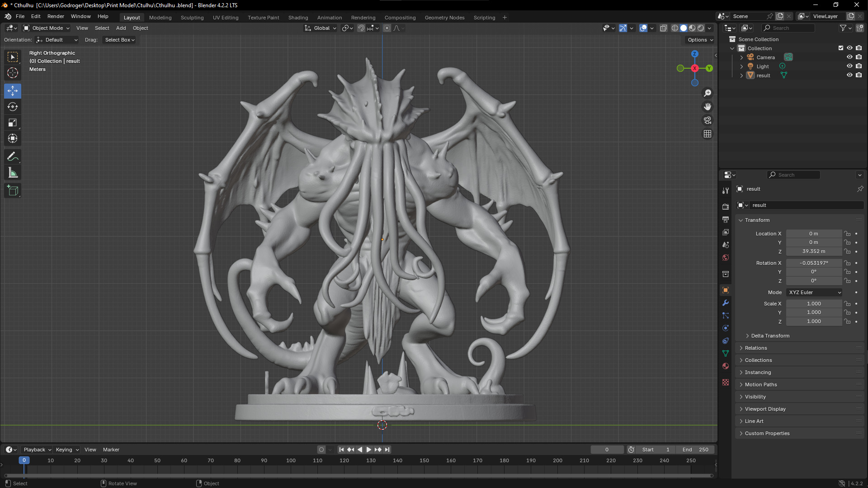868x488 pixels.
Task: Click the red X axis gizmo
Action: [x=695, y=68]
